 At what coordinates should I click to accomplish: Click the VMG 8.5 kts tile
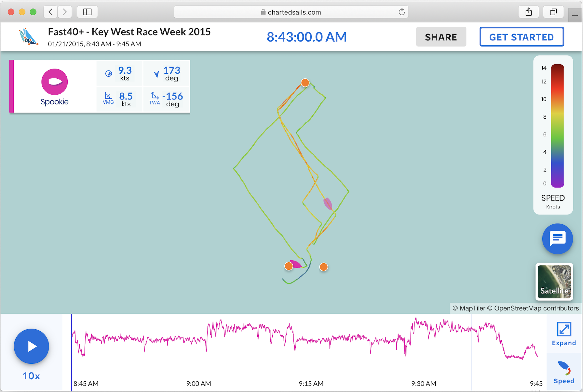pos(120,99)
